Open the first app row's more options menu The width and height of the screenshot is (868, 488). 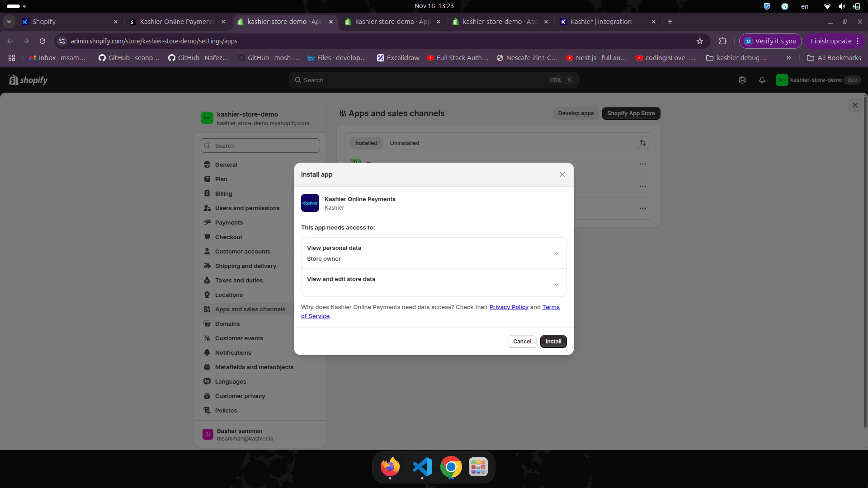click(x=643, y=164)
